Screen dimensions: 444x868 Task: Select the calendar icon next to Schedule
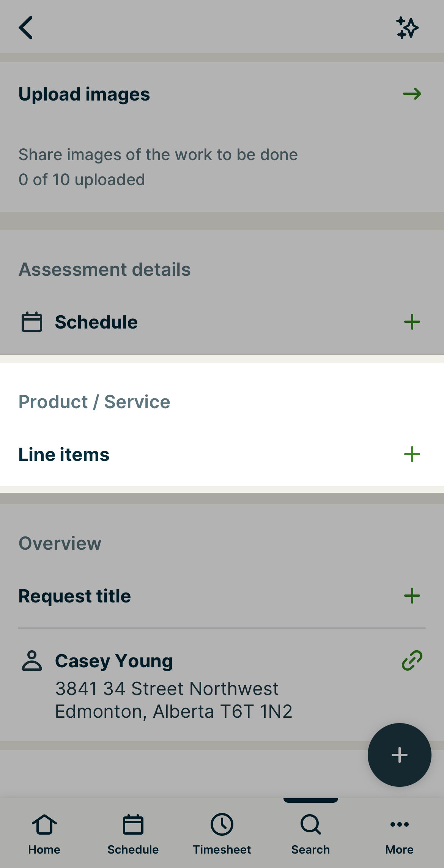click(32, 322)
